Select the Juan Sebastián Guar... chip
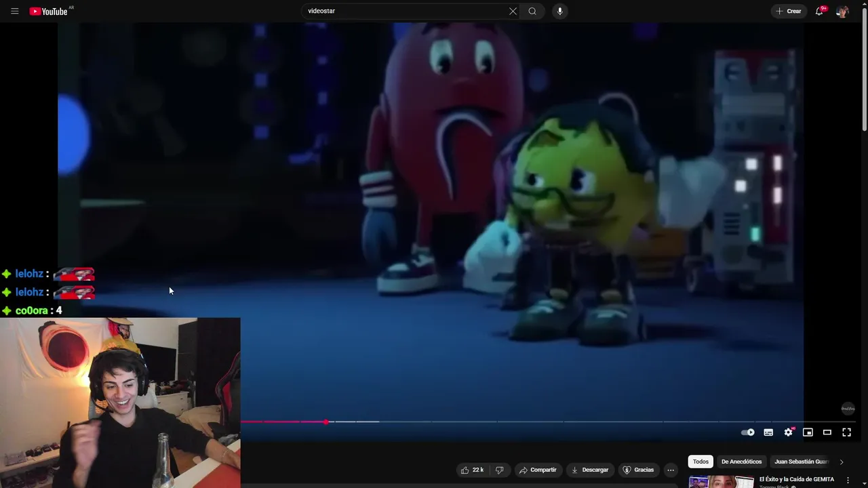This screenshot has width=868, height=488. click(x=802, y=462)
